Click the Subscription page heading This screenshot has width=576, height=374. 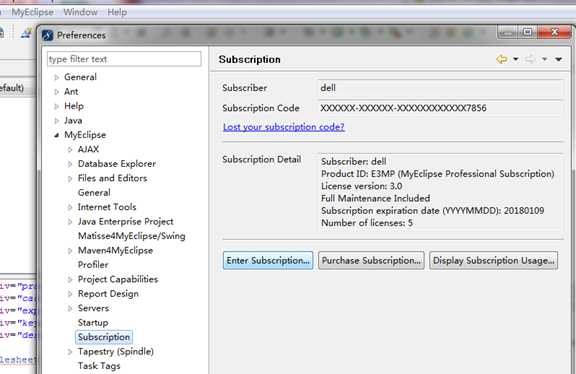point(249,60)
